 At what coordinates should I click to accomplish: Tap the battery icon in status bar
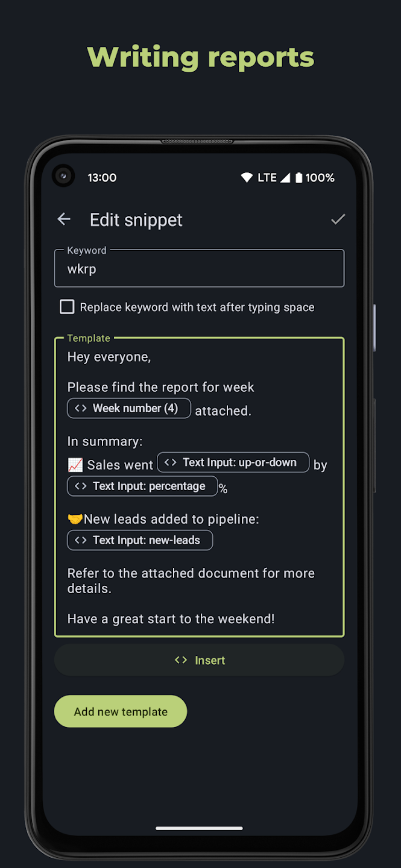pos(298,178)
